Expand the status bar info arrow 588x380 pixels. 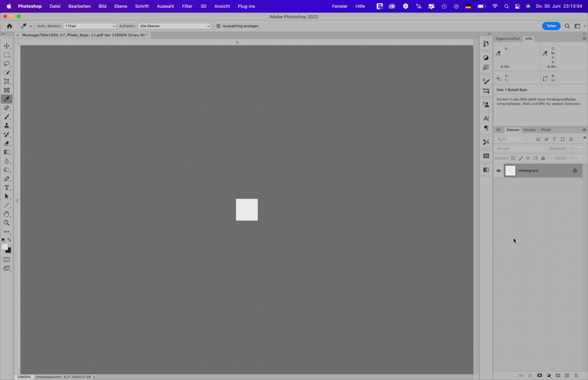coord(94,377)
